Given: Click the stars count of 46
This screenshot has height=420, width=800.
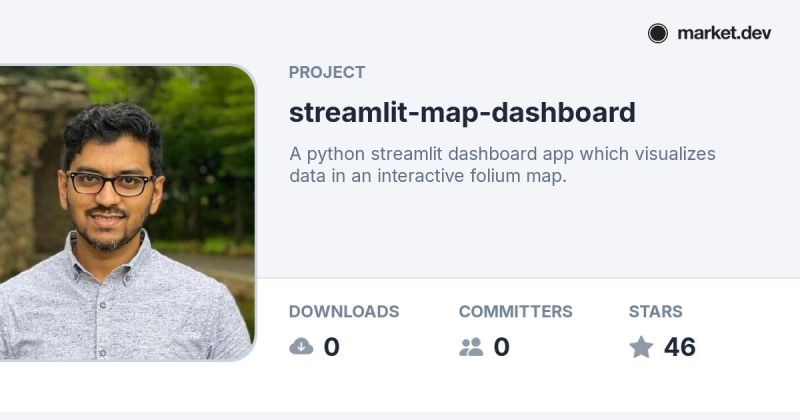Looking at the screenshot, I should click(680, 347).
